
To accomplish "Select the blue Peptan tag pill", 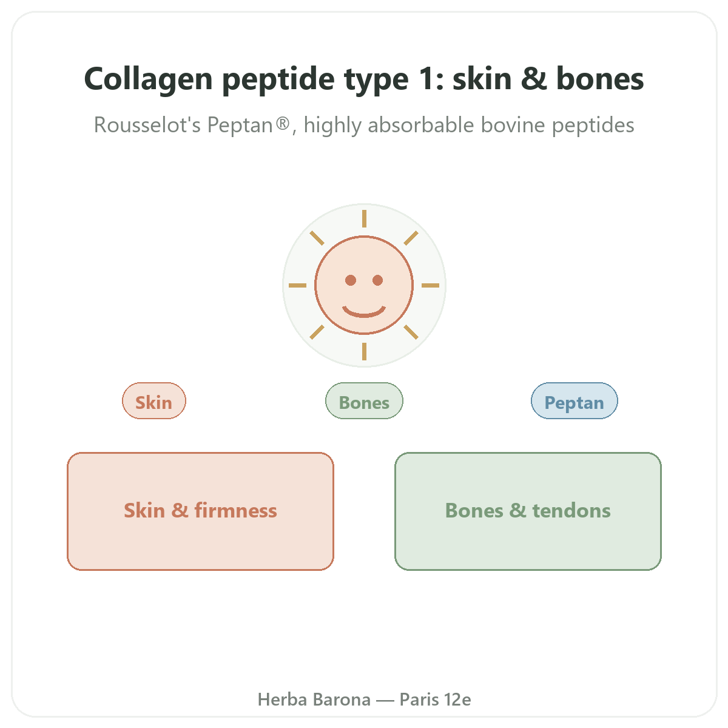I will click(x=575, y=401).
